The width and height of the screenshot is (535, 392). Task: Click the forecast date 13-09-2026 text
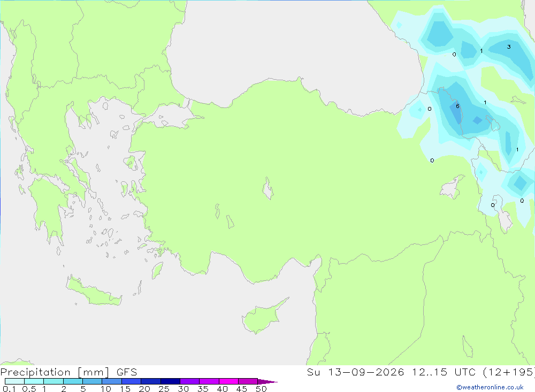coord(366,372)
